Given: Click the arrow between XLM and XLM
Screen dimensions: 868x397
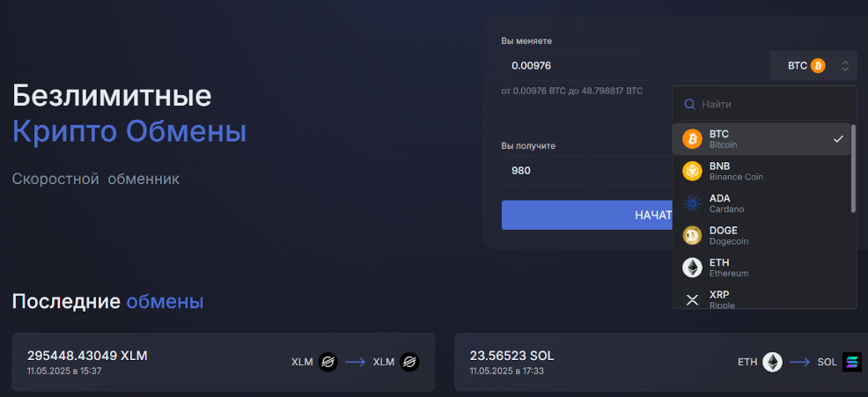Looking at the screenshot, I should tap(355, 362).
